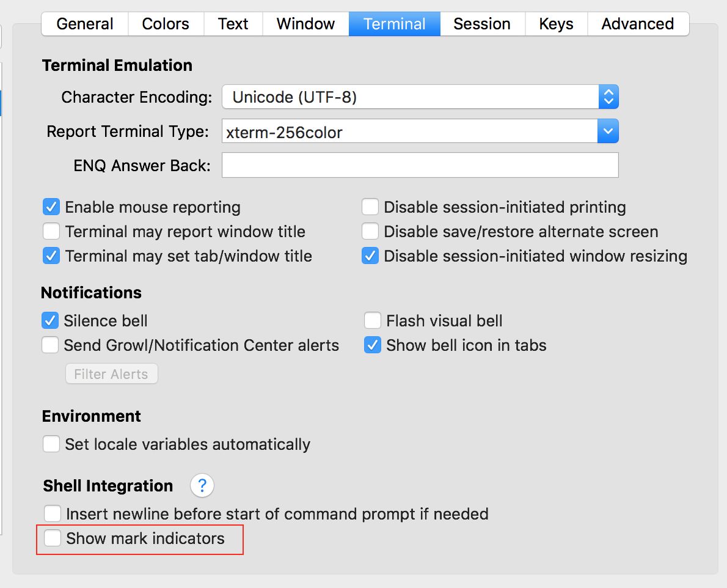Screen dimensions: 727x588
Task: Open the Keys tab
Action: pyautogui.click(x=556, y=24)
